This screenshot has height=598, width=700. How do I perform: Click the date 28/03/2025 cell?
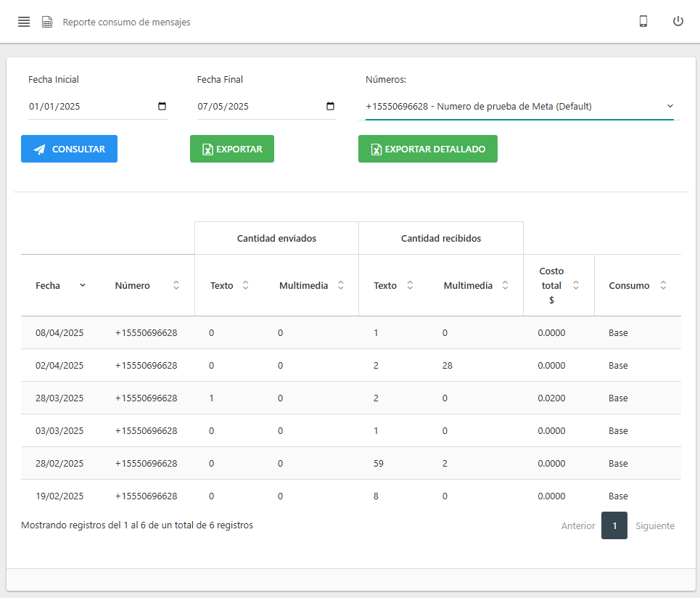tap(59, 398)
